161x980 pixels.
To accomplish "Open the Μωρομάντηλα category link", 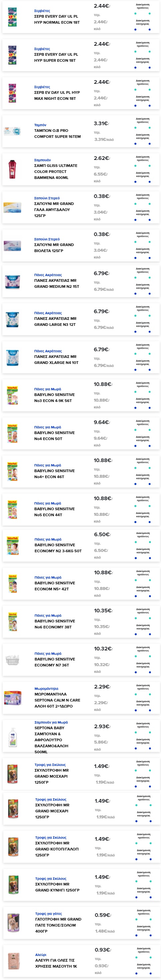I will pos(46,688).
